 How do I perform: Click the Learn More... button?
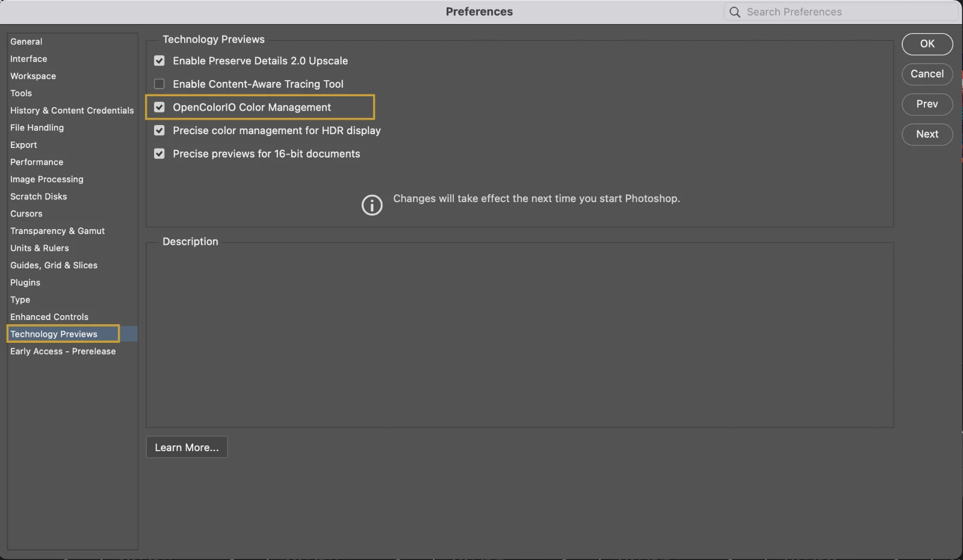[187, 448]
